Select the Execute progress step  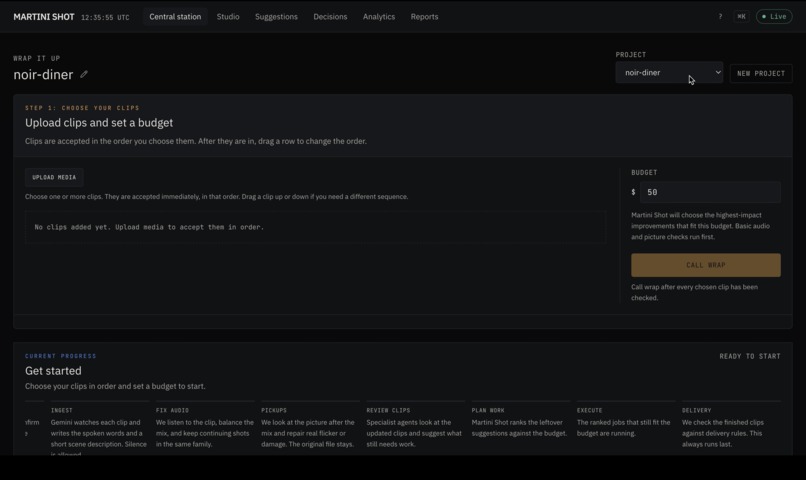click(626, 421)
